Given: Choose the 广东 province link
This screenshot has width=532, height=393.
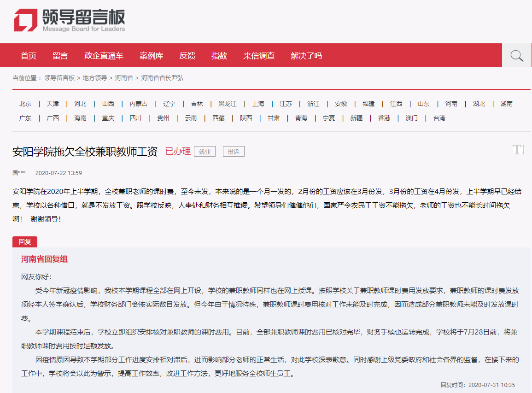Looking at the screenshot, I should point(25,118).
